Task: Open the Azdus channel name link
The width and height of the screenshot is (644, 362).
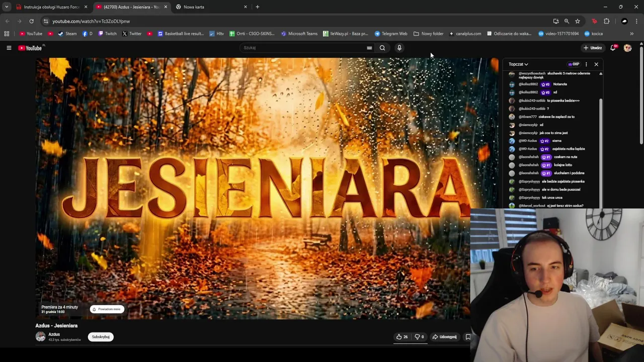Action: pyautogui.click(x=54, y=334)
